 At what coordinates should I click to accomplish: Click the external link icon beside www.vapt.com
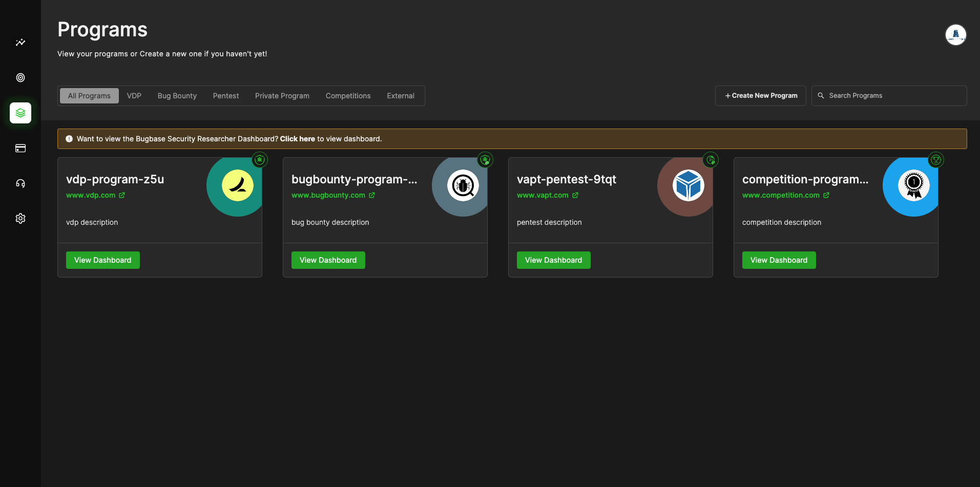click(575, 195)
